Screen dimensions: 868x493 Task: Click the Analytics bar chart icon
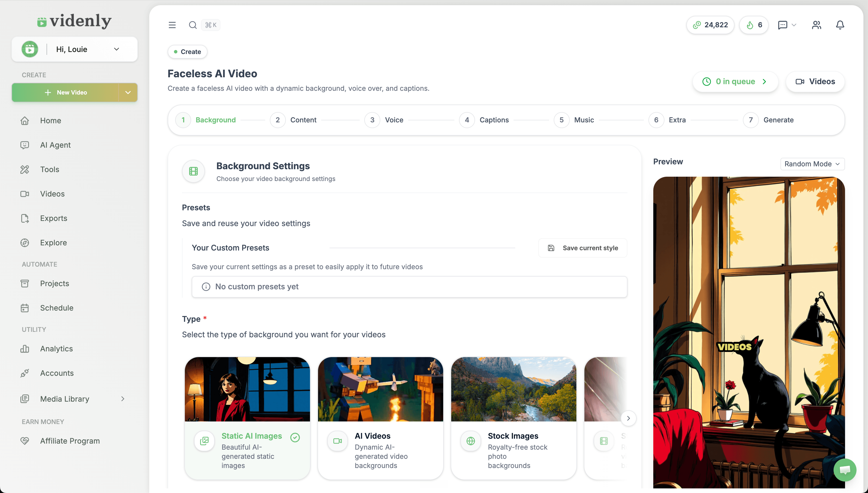pyautogui.click(x=25, y=349)
